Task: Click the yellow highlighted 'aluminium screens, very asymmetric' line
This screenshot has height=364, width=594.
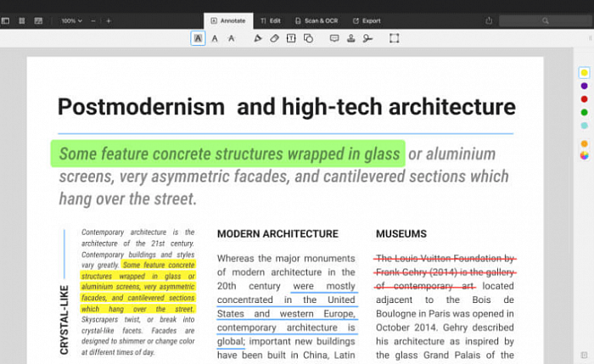Action: [x=137, y=287]
